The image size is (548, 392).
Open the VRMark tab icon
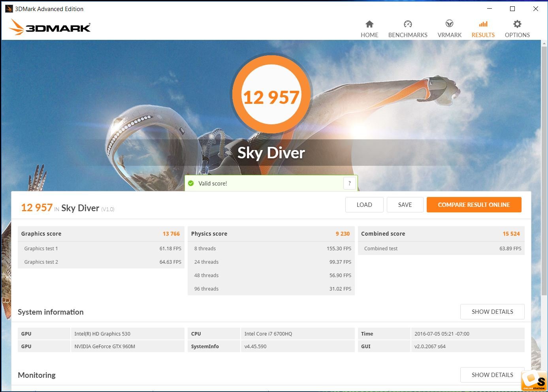(x=449, y=24)
